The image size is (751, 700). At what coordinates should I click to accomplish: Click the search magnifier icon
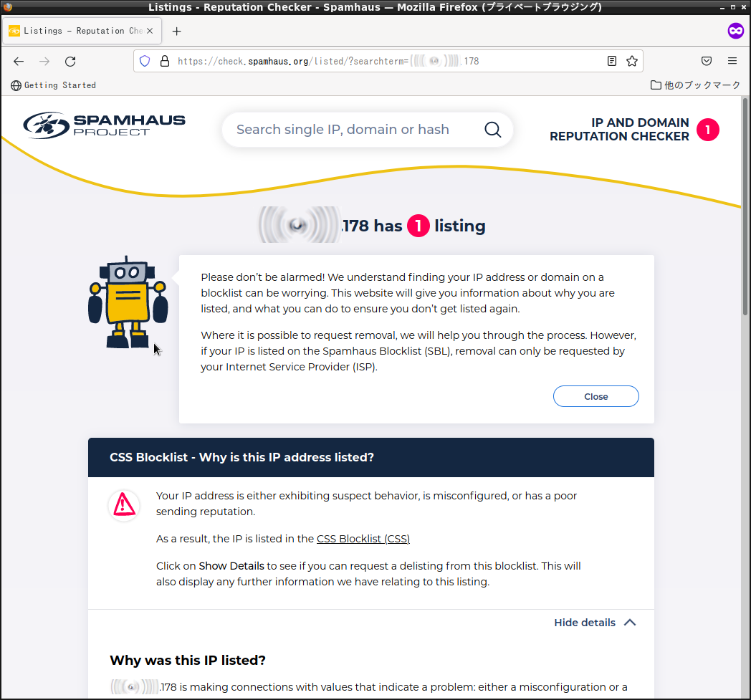point(493,129)
